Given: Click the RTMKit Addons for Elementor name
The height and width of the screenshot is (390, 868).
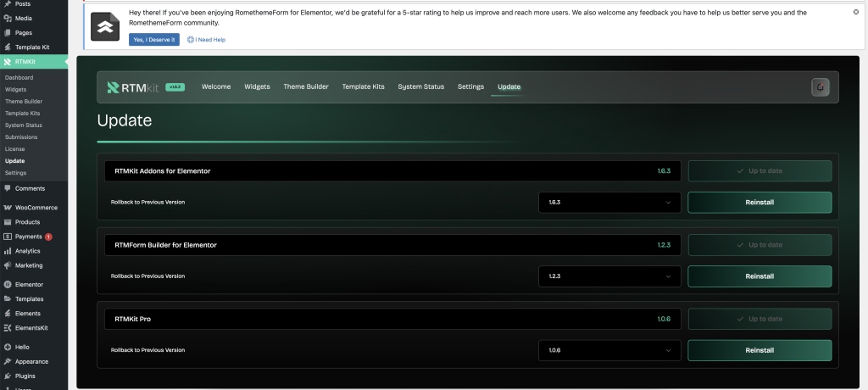Looking at the screenshot, I should tap(163, 171).
